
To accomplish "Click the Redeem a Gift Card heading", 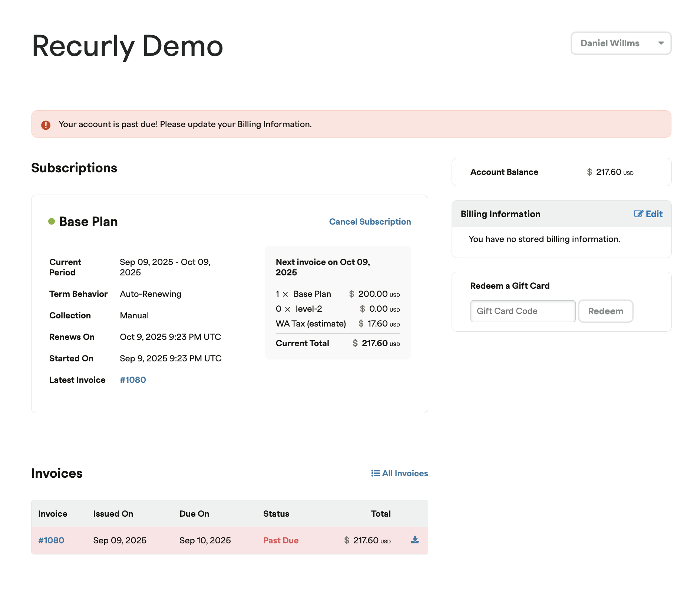I will pyautogui.click(x=510, y=286).
